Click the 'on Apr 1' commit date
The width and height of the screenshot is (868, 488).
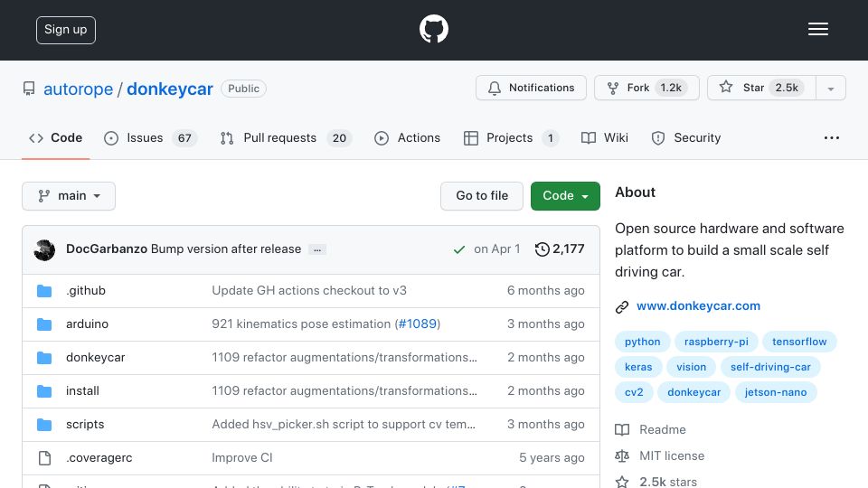click(496, 249)
